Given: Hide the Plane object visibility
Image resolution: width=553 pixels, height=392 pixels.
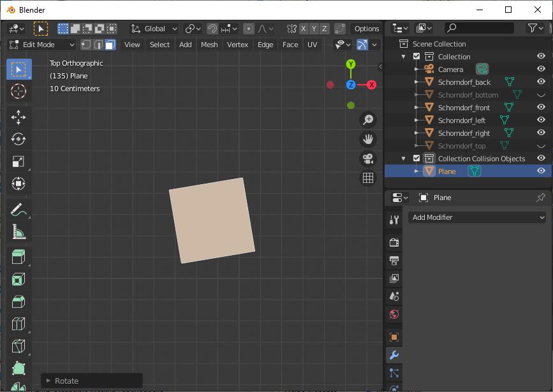Looking at the screenshot, I should [541, 171].
